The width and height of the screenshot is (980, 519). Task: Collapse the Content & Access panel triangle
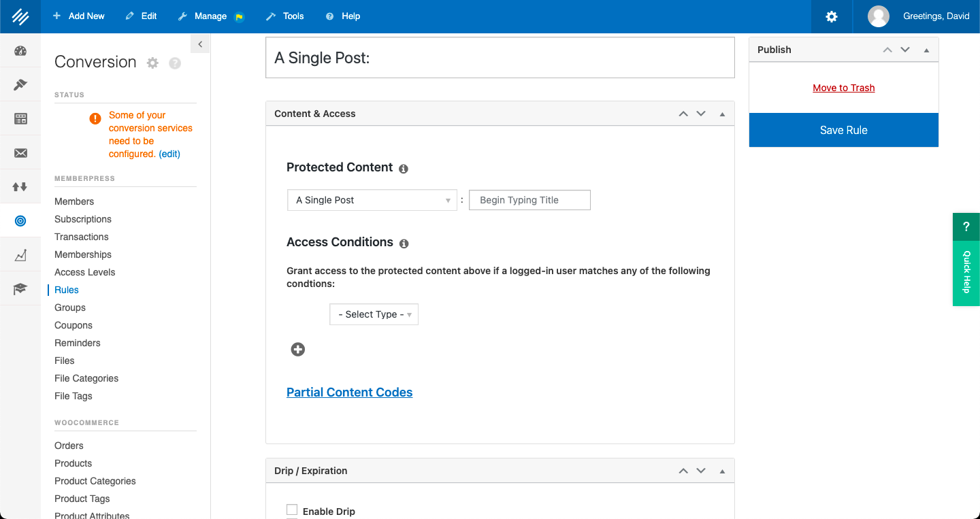point(722,114)
